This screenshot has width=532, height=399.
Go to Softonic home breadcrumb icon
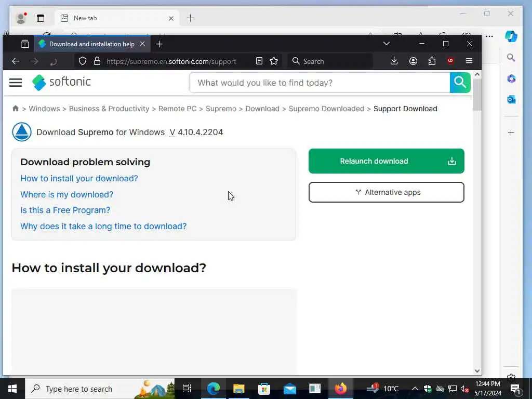(x=15, y=108)
